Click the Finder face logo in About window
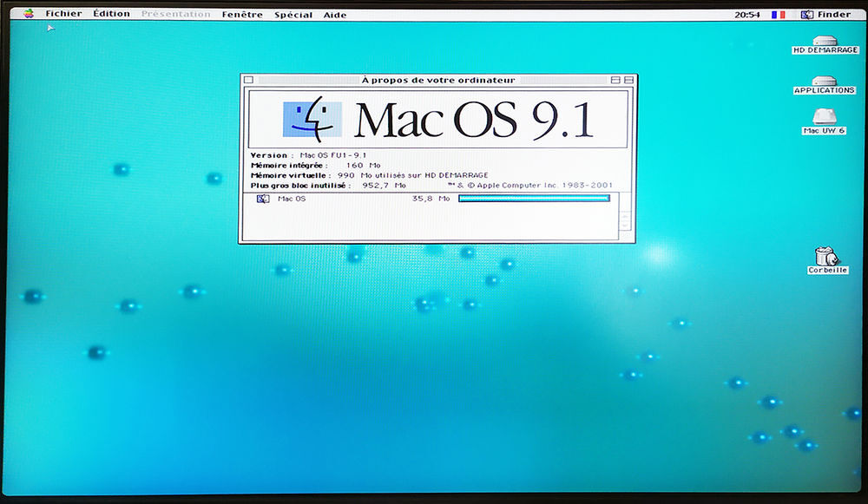The width and height of the screenshot is (868, 504). pos(312,119)
